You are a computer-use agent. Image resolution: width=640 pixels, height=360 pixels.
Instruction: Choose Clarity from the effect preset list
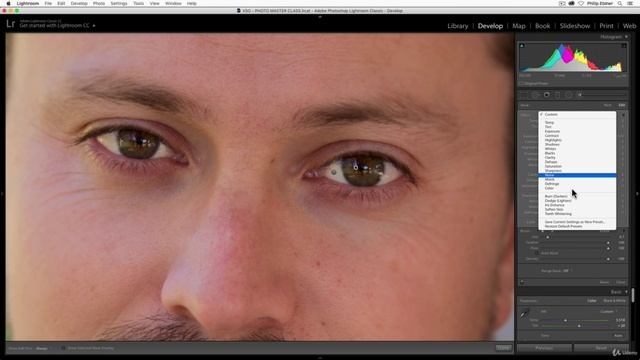point(577,158)
